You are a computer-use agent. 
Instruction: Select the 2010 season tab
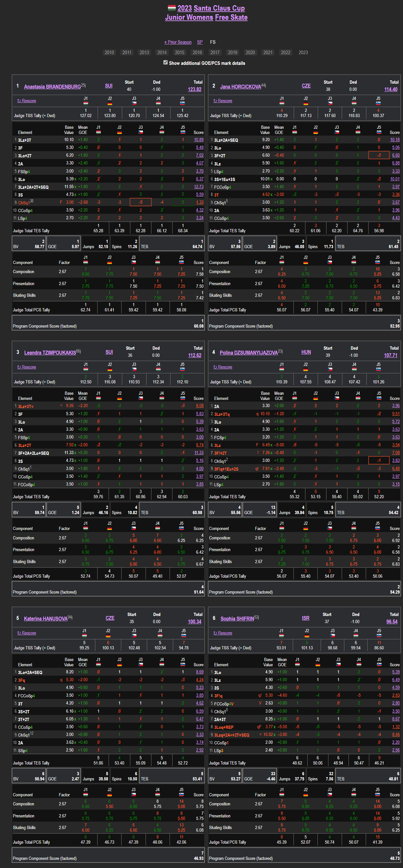pos(109,53)
